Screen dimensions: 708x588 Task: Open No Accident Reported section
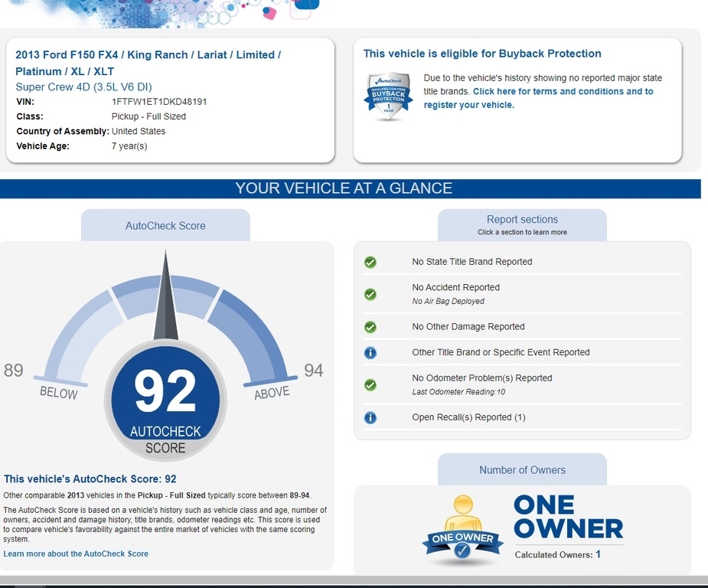click(456, 288)
